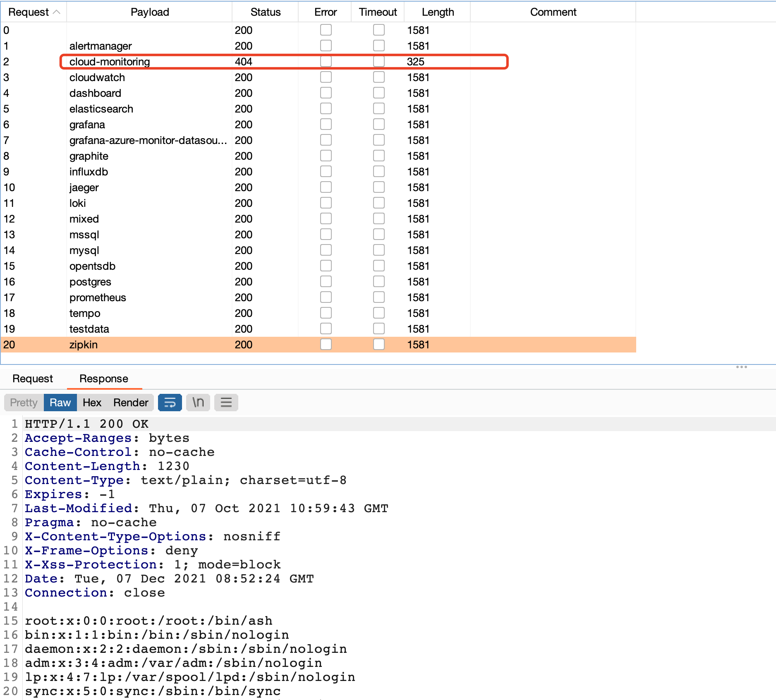The height and width of the screenshot is (700, 776).
Task: Click the Date header line
Action: point(169,579)
